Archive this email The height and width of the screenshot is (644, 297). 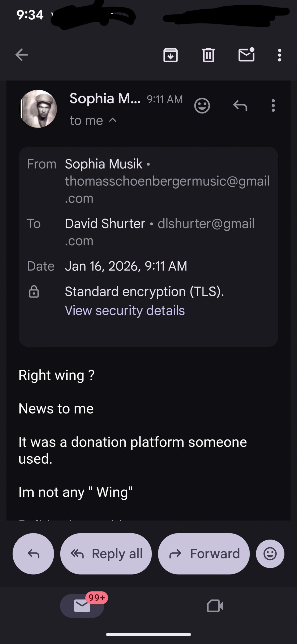[x=171, y=55]
